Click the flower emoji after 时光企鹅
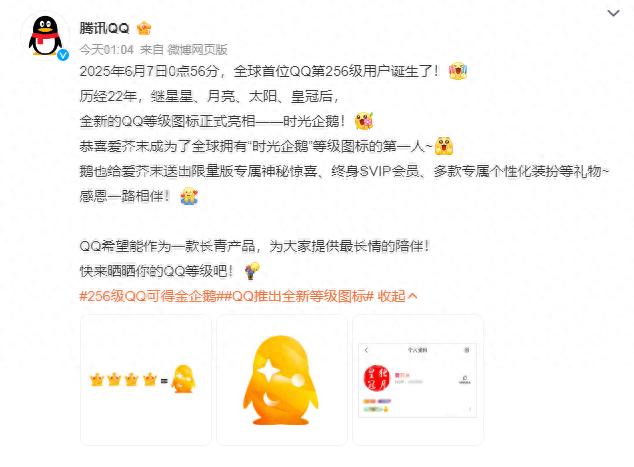This screenshot has width=634, height=467. click(x=363, y=121)
